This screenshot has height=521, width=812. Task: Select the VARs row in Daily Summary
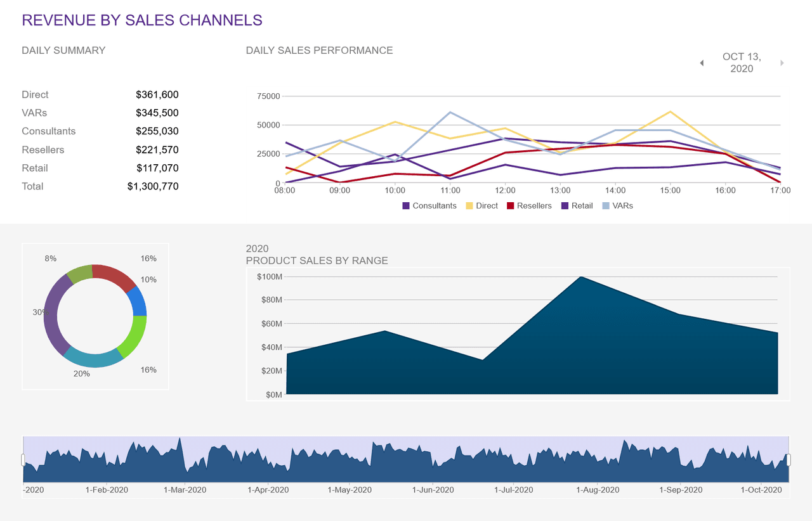click(100, 113)
